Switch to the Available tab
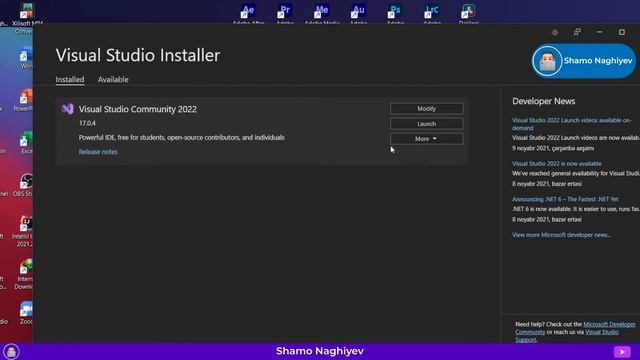 click(x=113, y=79)
